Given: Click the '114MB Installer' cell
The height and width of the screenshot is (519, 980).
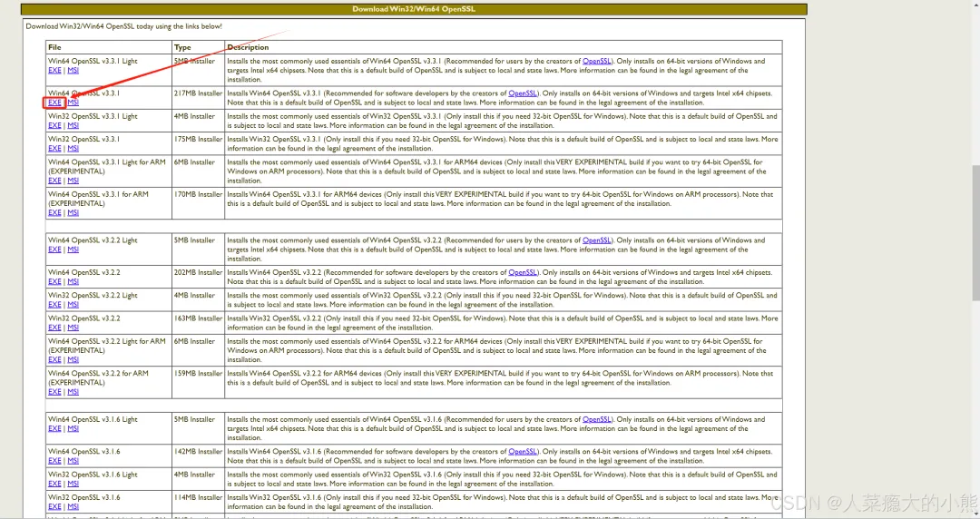Looking at the screenshot, I should pyautogui.click(x=198, y=502).
